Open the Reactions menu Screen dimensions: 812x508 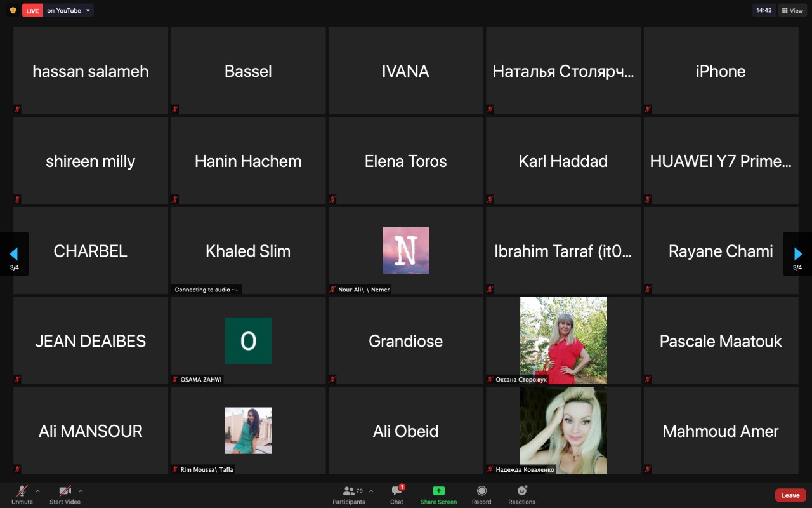pyautogui.click(x=522, y=491)
